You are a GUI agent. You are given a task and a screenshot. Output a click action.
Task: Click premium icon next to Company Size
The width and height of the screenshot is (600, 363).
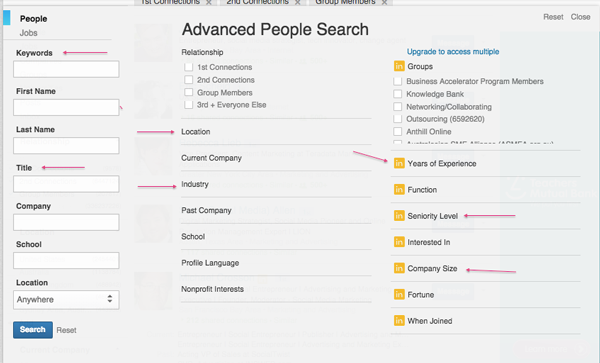(x=399, y=268)
